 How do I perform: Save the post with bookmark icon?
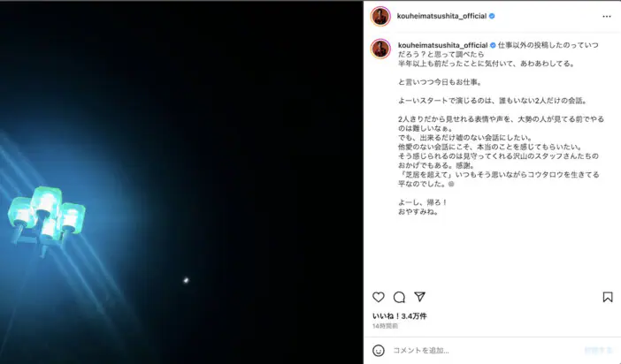tap(608, 297)
